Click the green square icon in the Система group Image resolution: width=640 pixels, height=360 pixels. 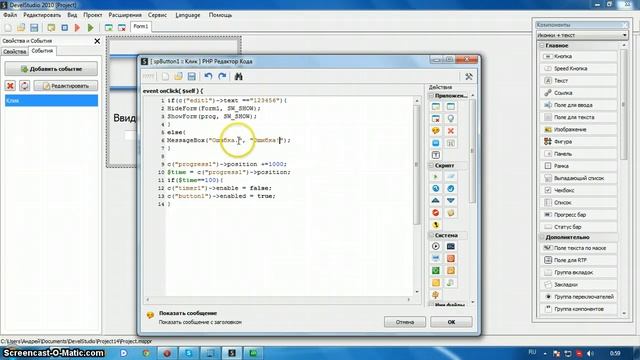436,271
